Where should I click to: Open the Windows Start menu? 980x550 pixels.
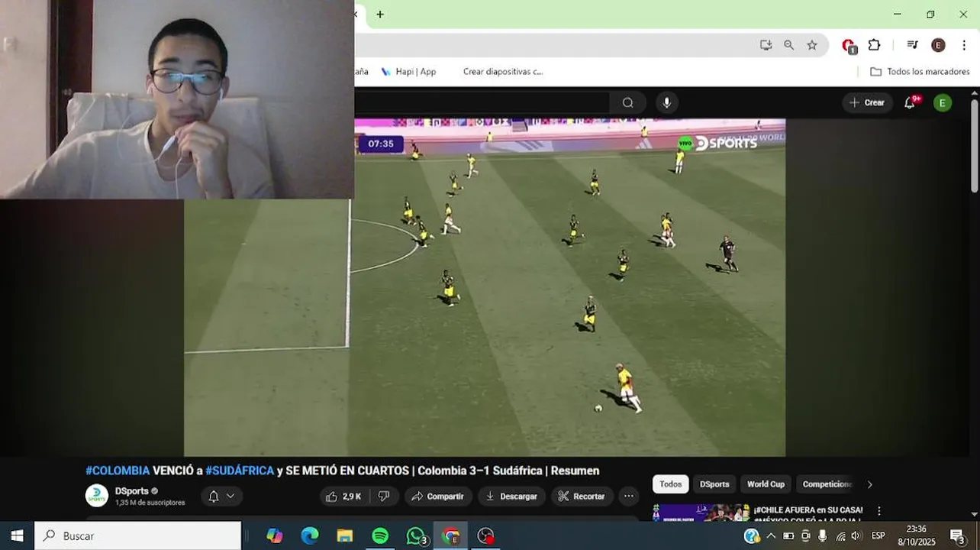(17, 536)
